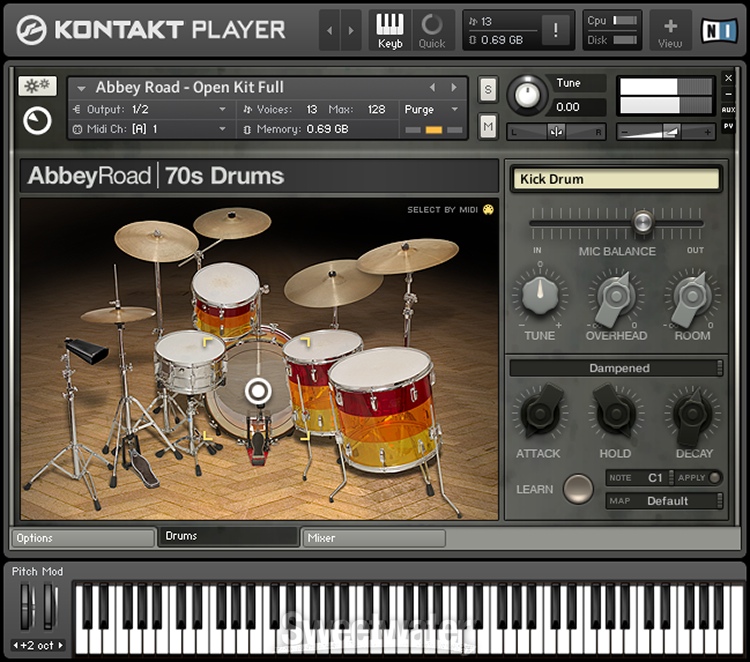Click the exclamation panic button

[x=555, y=31]
